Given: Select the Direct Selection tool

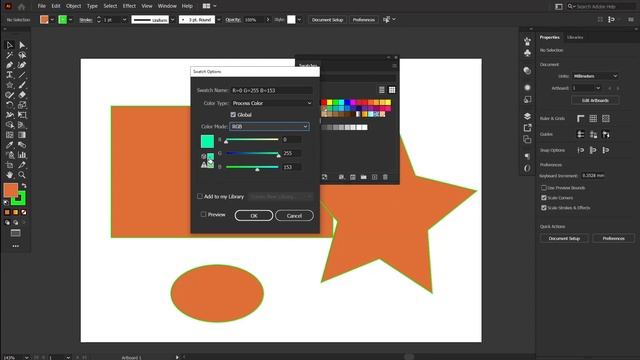Looking at the screenshot, I should [x=22, y=45].
